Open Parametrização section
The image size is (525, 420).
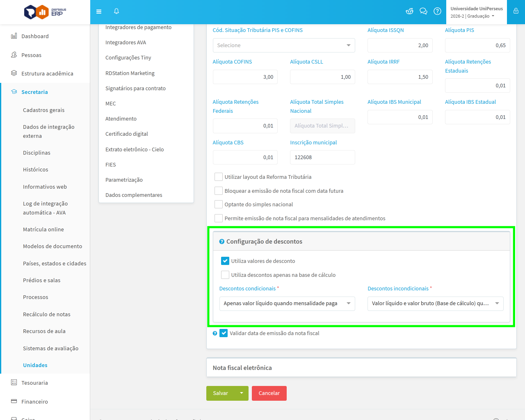124,180
